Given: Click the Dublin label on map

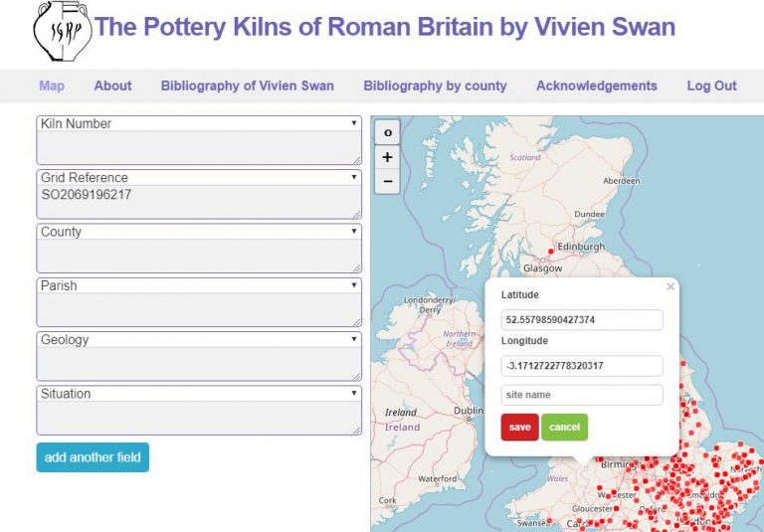Looking at the screenshot, I should click(x=469, y=411).
